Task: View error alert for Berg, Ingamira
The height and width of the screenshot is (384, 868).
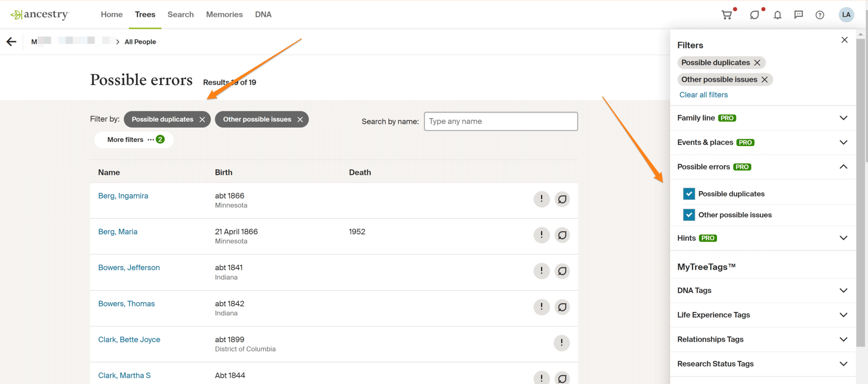Action: click(542, 199)
